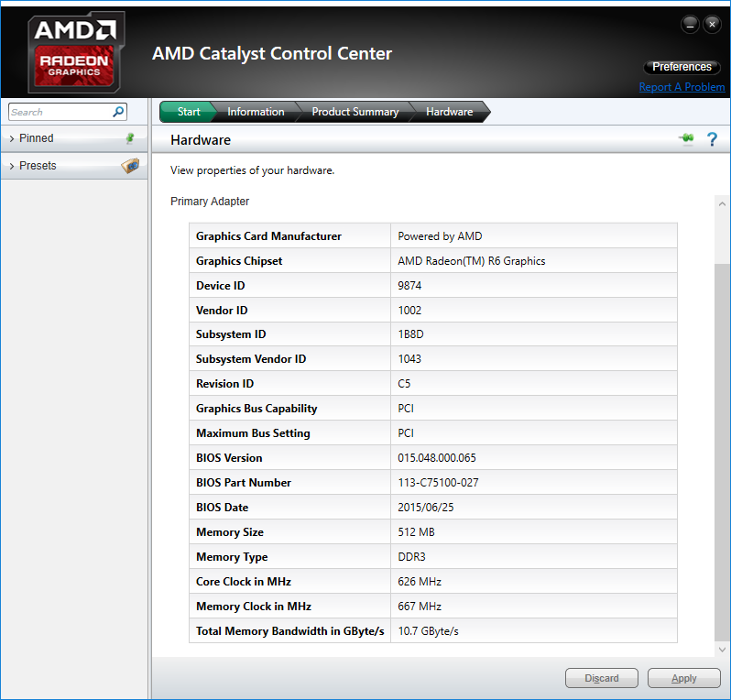Open the Preferences dropdown

(682, 67)
